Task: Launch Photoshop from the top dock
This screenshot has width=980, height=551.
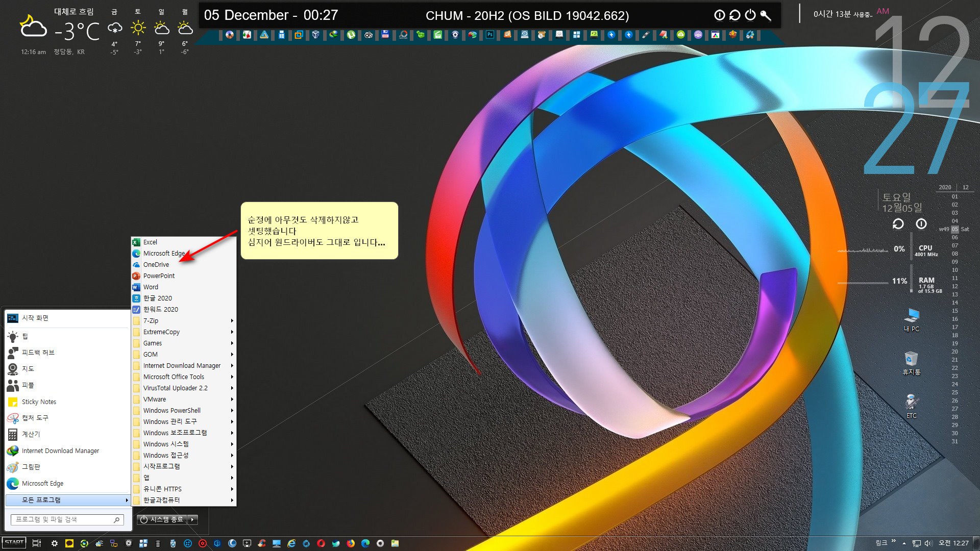Action: click(490, 35)
